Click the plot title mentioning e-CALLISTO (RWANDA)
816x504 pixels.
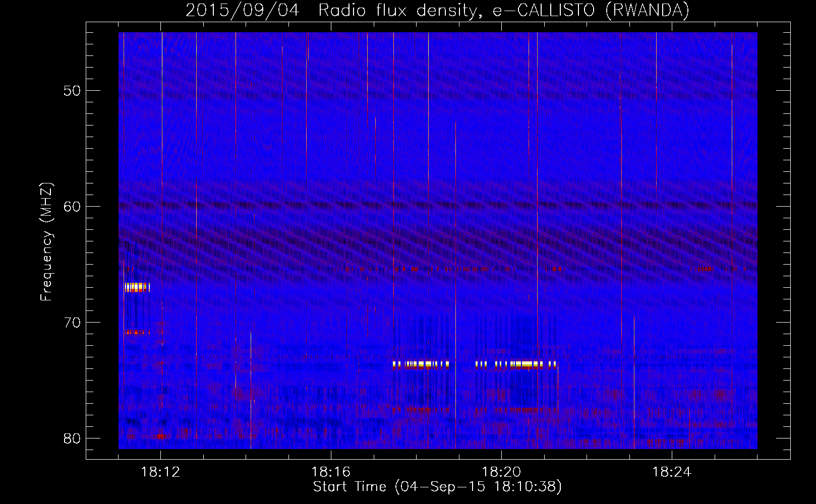tap(438, 10)
